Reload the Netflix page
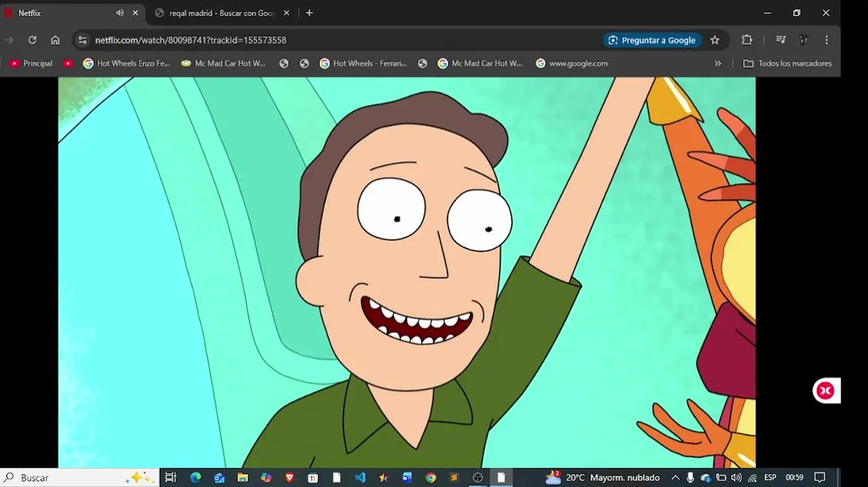The image size is (868, 487). (32, 40)
